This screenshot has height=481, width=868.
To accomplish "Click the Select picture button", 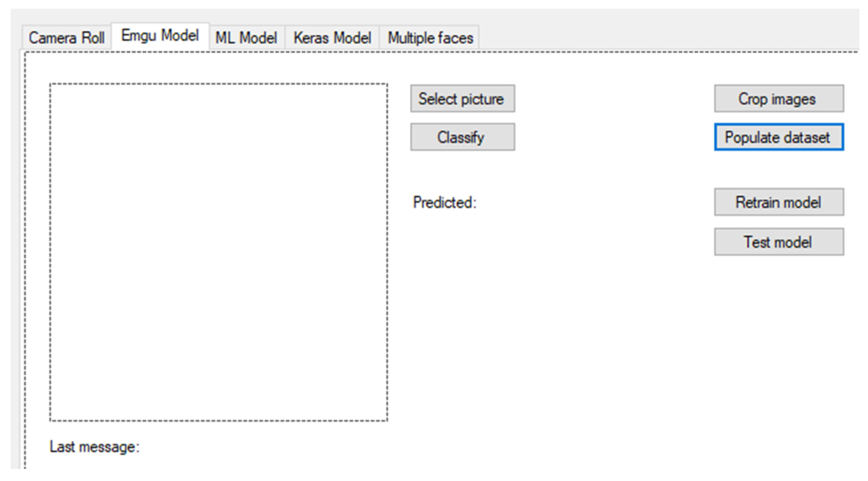I will pos(462,99).
